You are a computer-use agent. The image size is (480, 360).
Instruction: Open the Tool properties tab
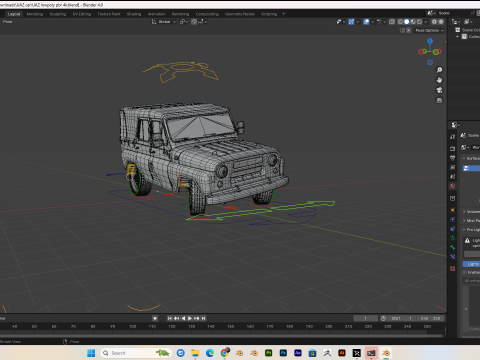tap(453, 137)
